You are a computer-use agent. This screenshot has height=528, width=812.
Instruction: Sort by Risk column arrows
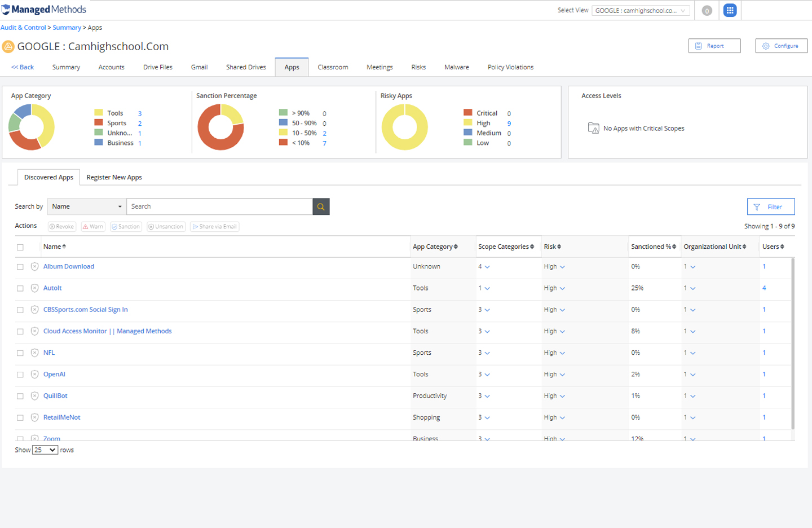click(559, 247)
